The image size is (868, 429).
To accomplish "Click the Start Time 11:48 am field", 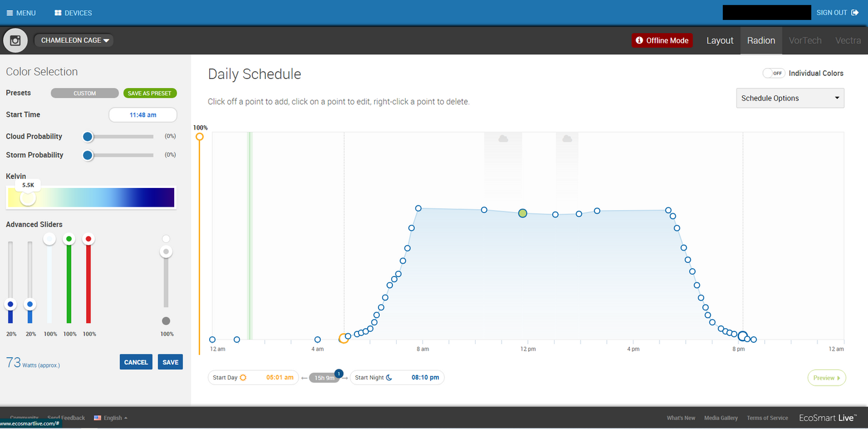I will coord(143,114).
